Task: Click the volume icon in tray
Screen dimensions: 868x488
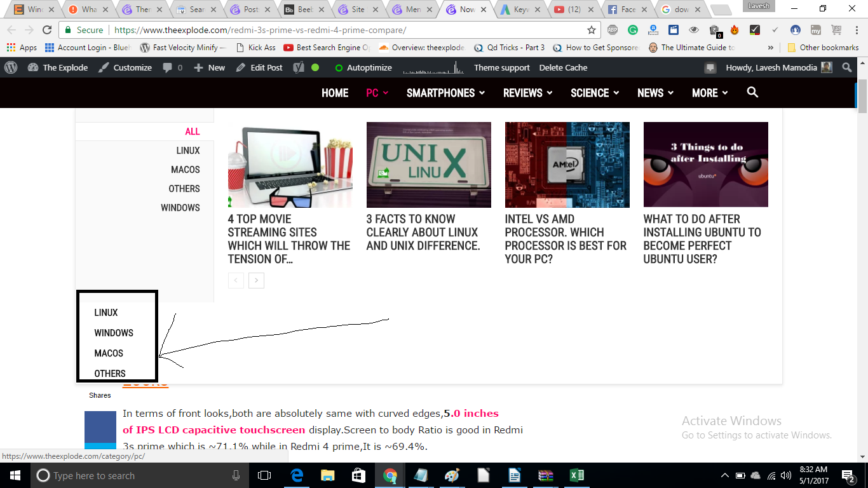Action: [x=786, y=475]
